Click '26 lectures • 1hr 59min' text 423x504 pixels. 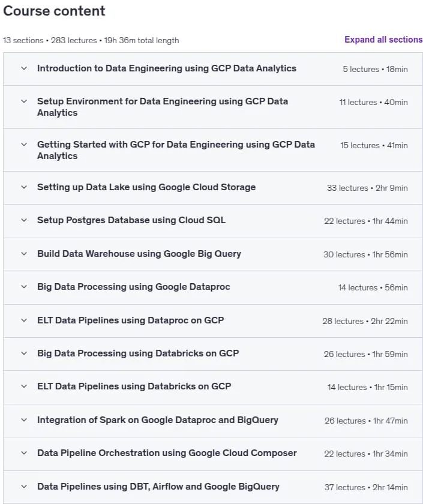[366, 354]
